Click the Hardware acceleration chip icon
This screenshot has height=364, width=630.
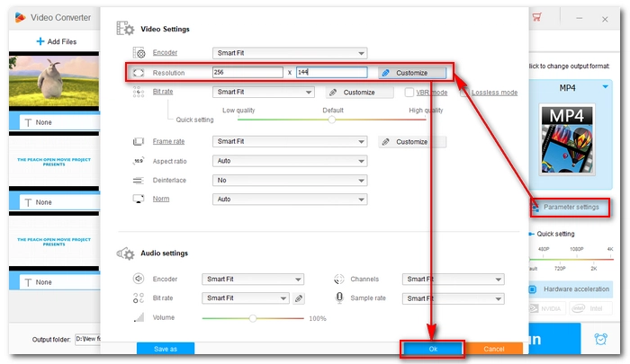pos(533,289)
